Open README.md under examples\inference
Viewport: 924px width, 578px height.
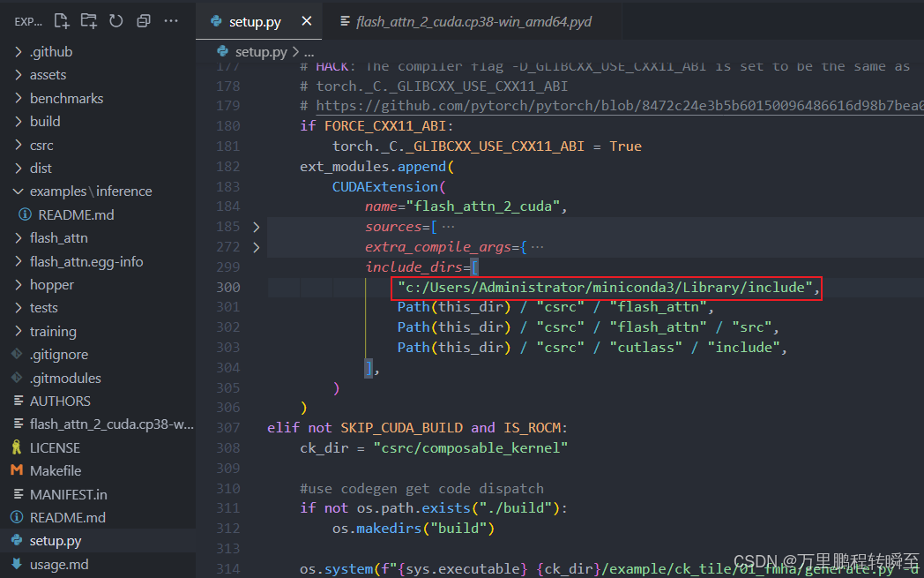click(x=98, y=214)
